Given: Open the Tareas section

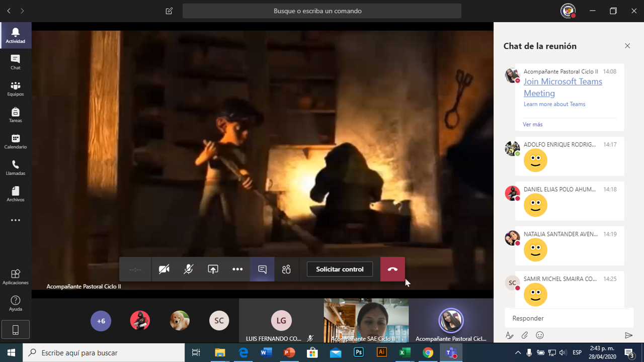Looking at the screenshot, I should pos(16,115).
